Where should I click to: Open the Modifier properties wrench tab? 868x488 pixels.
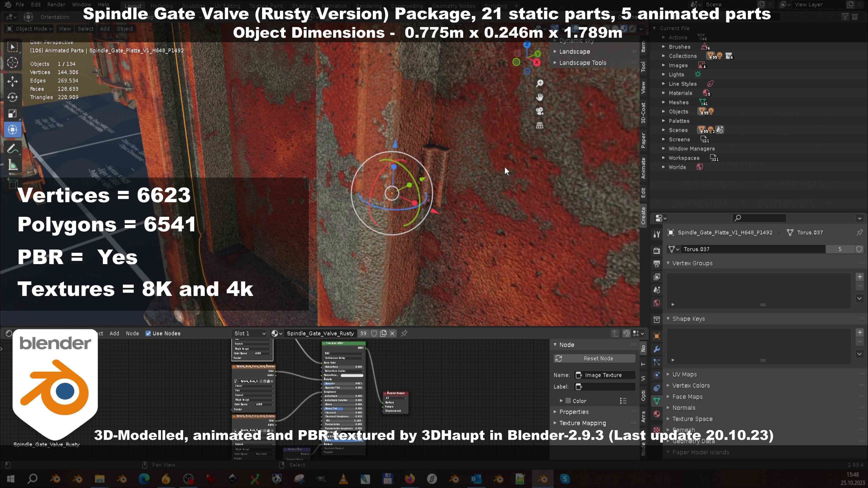coord(656,349)
